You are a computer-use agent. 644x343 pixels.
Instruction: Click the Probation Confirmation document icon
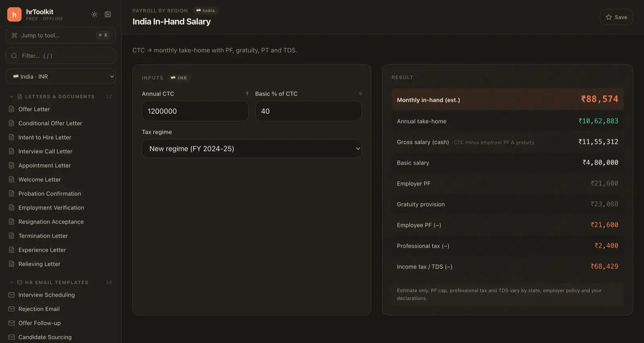12,194
